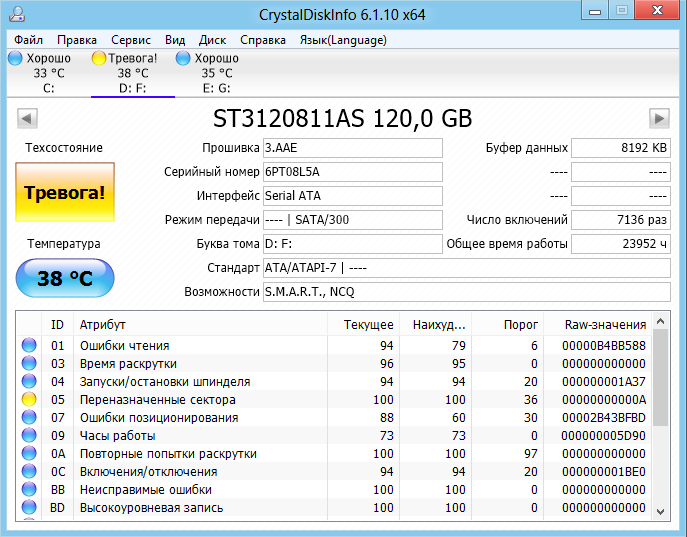
Task: Click the Прошивка field 3.AAE
Action: (x=353, y=148)
